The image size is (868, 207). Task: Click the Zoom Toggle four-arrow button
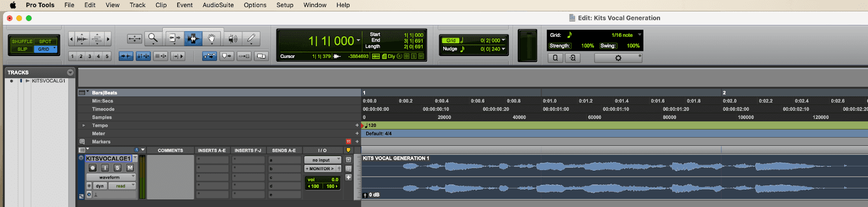pos(135,38)
